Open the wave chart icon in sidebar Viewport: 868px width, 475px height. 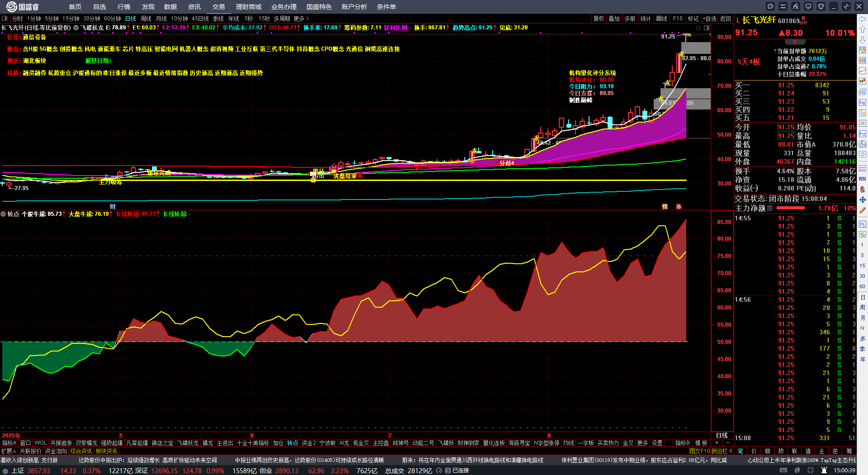(x=863, y=168)
